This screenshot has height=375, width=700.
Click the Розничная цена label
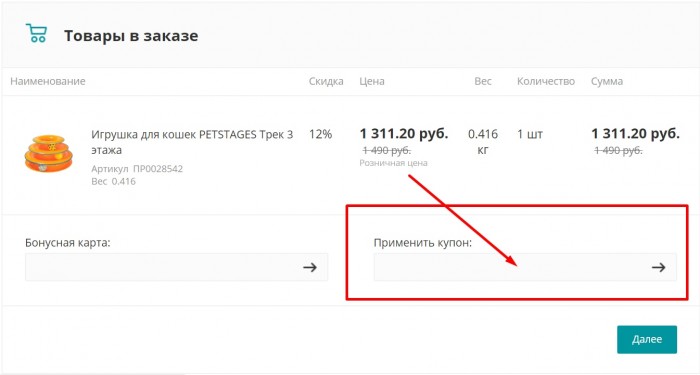(x=393, y=163)
